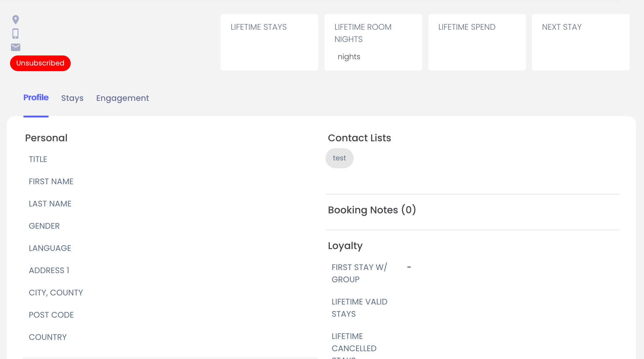This screenshot has height=359, width=644.
Task: Click the POST CODE field label
Action: pos(51,315)
